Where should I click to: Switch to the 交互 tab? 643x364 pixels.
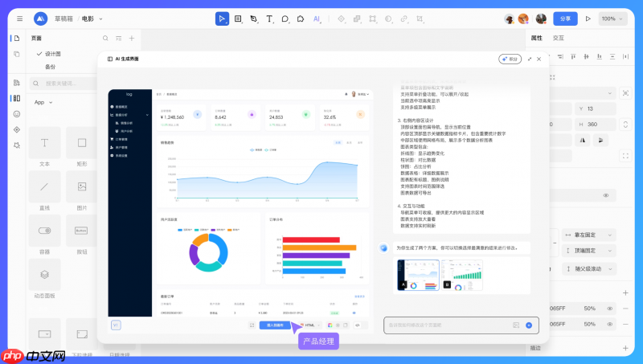tap(558, 38)
